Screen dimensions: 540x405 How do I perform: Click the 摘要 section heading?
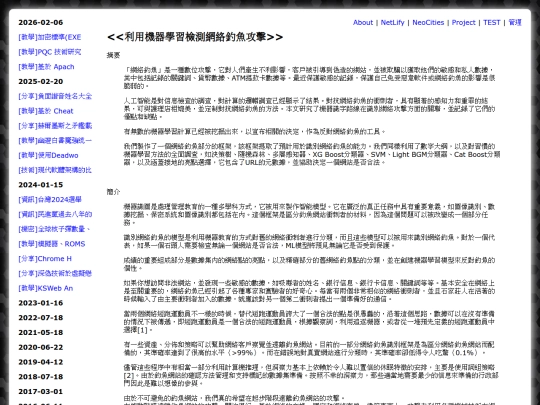[113, 55]
